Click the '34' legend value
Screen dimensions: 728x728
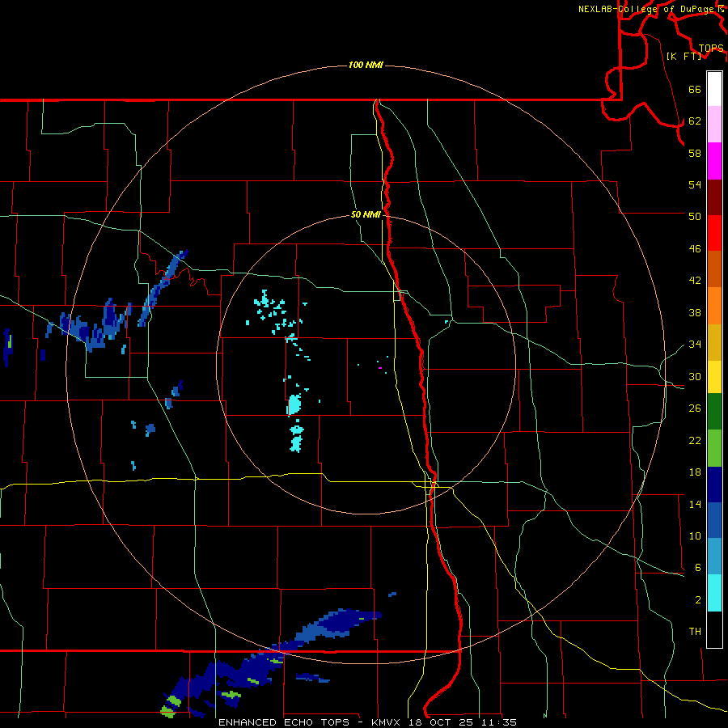point(695,344)
